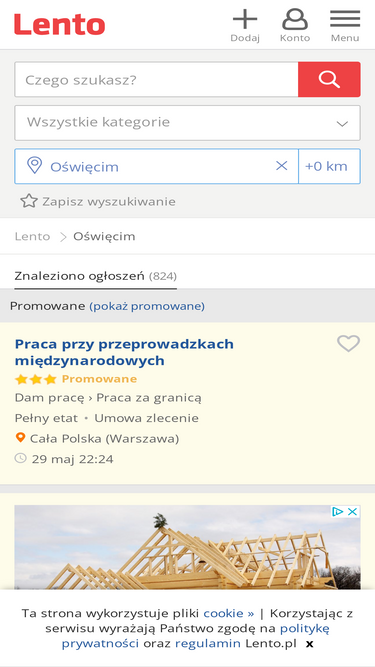Tap the Dodaj plus icon
375x667 pixels.
point(245,20)
